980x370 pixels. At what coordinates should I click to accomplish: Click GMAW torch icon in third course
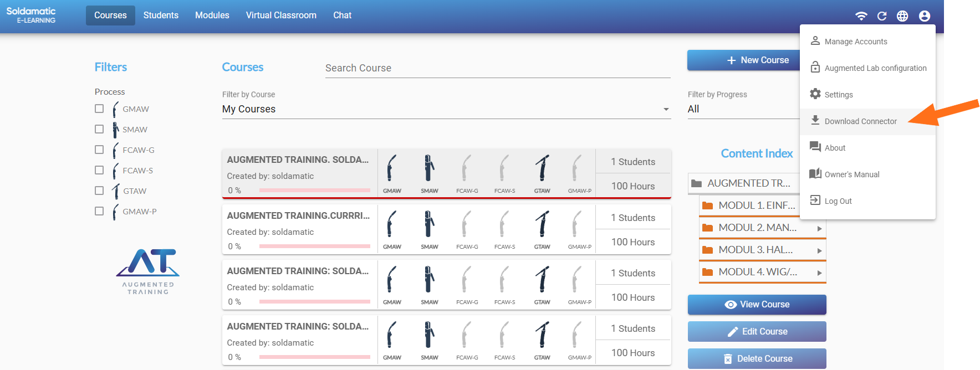pyautogui.click(x=391, y=280)
